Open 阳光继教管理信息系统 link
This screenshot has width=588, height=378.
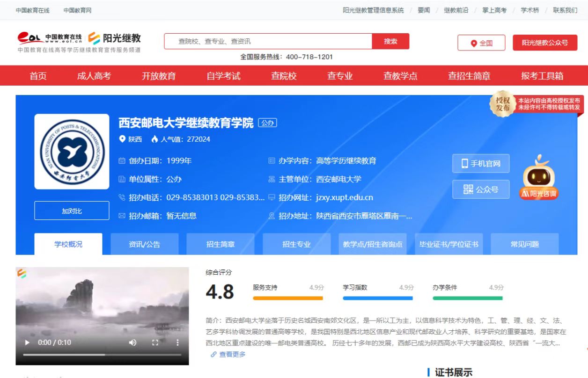click(x=373, y=10)
